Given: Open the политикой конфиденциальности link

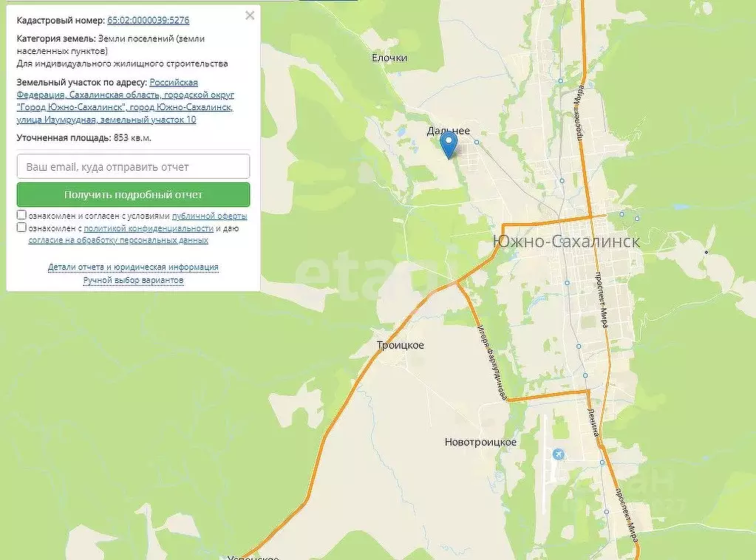Looking at the screenshot, I should click(x=149, y=228).
